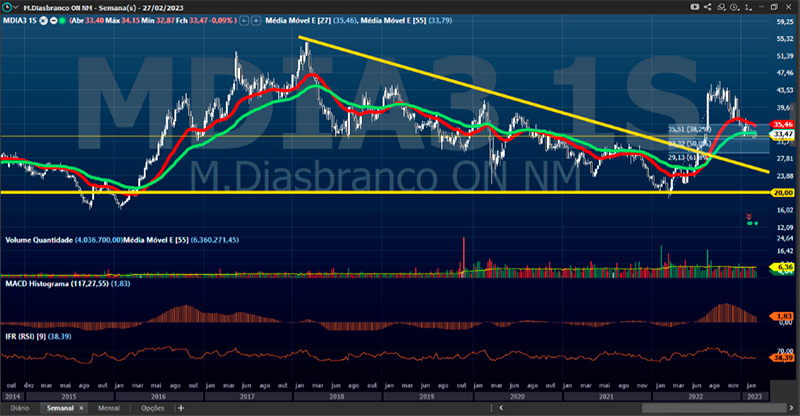Add a new tab with plus button
Image resolution: width=800 pixels, height=416 pixels.
click(x=181, y=408)
